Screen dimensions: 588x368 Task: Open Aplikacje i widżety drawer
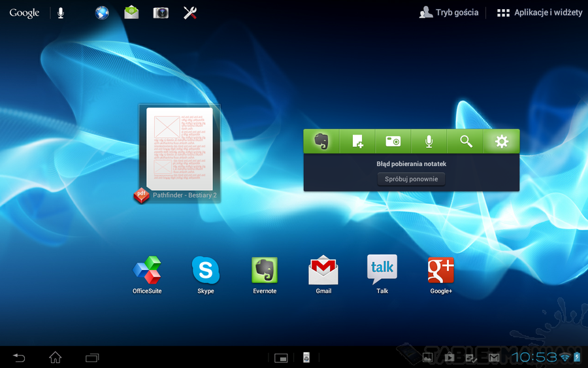[538, 13]
